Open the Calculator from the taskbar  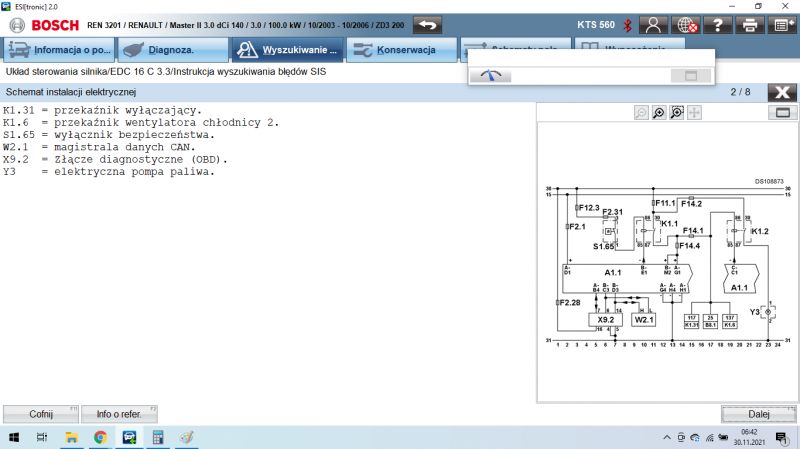(158, 437)
